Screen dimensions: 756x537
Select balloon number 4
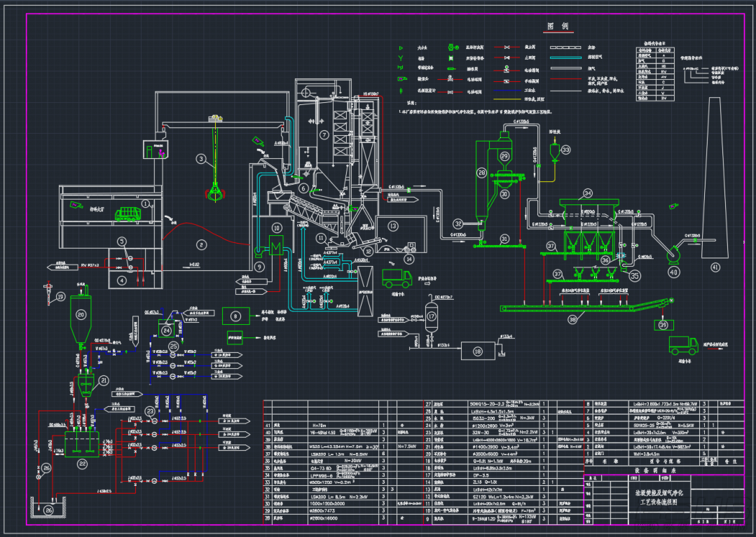click(x=121, y=280)
